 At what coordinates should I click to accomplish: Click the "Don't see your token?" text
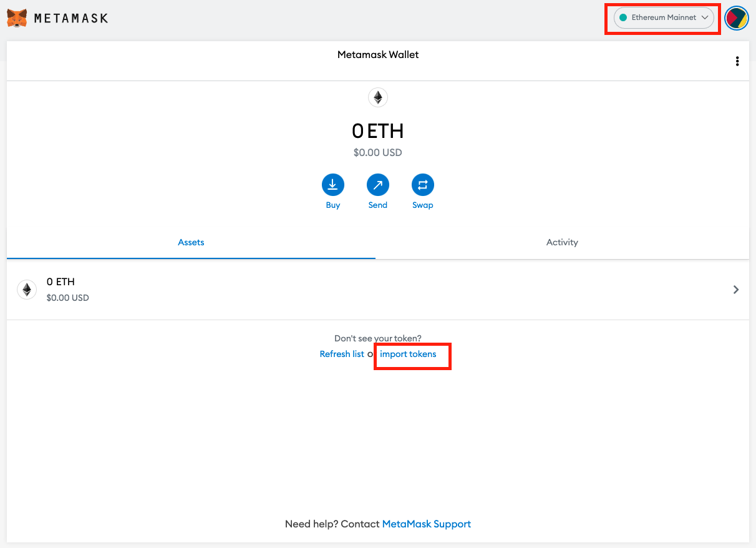(378, 338)
